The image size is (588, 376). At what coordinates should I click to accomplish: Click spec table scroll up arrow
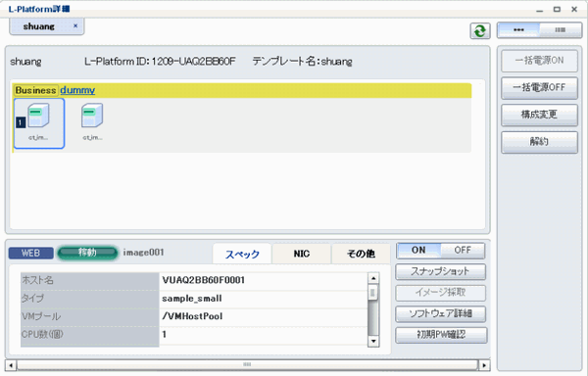point(373,278)
